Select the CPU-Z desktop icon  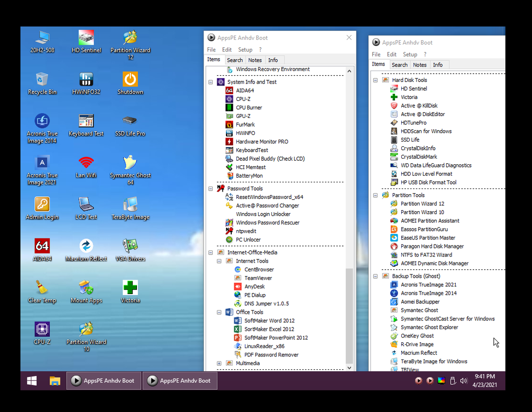(42, 334)
